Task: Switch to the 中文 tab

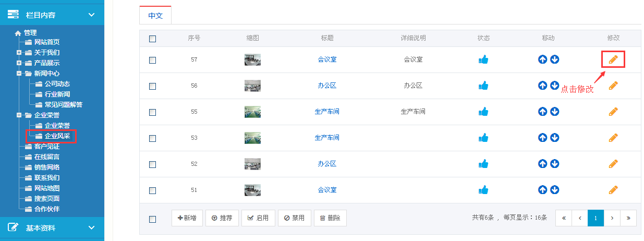Action: pos(155,16)
